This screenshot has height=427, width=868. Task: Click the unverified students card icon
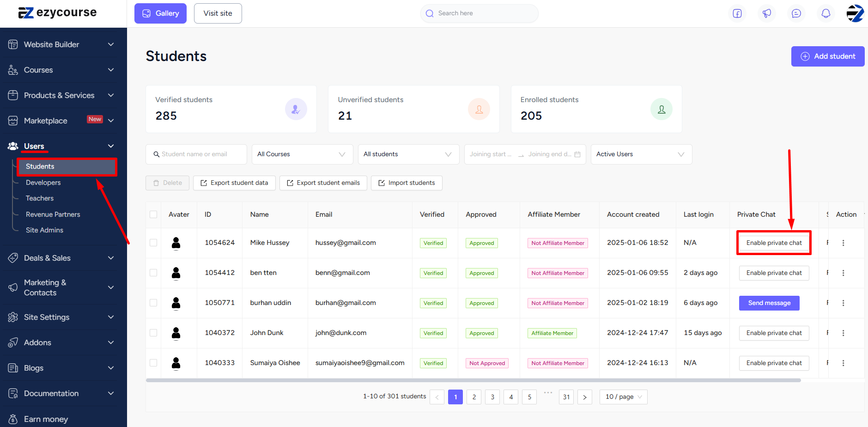[479, 109]
